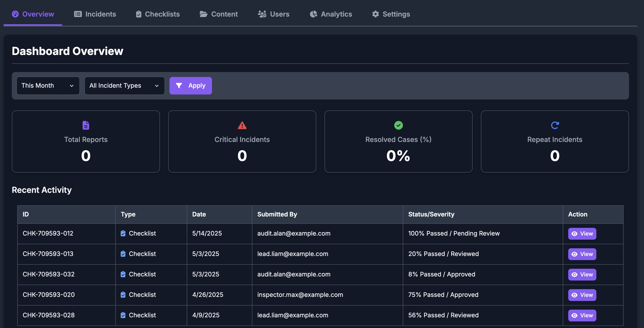Click the Users group icon
This screenshot has width=644, height=328.
(262, 14)
